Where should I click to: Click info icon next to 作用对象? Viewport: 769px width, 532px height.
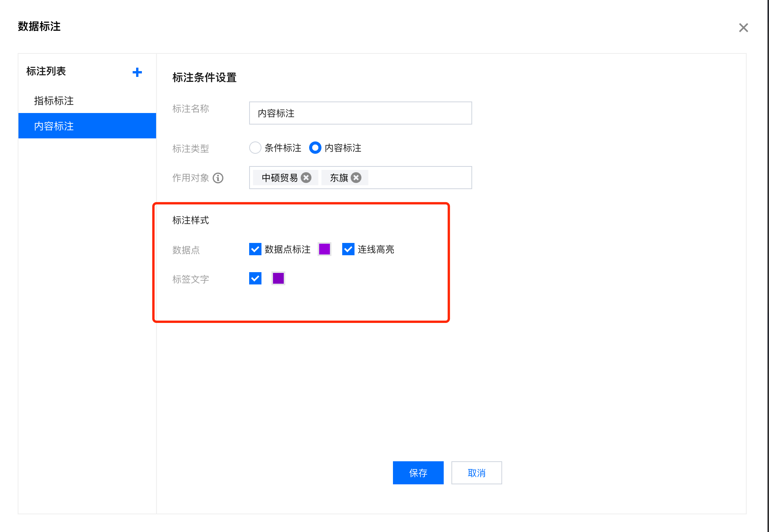[218, 178]
